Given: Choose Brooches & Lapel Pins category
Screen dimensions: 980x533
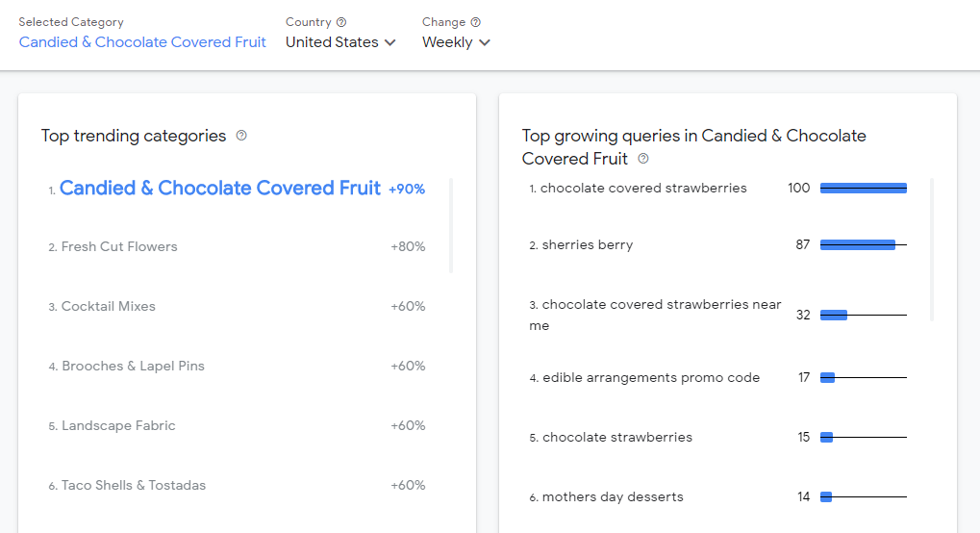Looking at the screenshot, I should 237,366.
